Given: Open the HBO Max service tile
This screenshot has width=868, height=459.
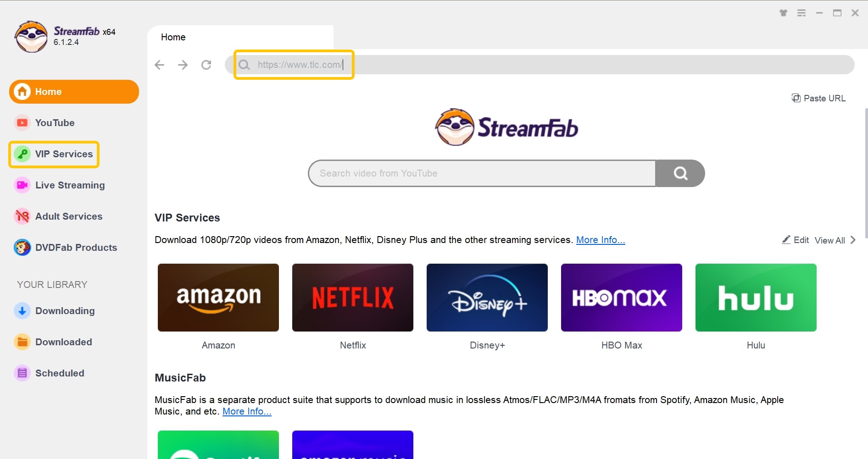Looking at the screenshot, I should tap(621, 297).
